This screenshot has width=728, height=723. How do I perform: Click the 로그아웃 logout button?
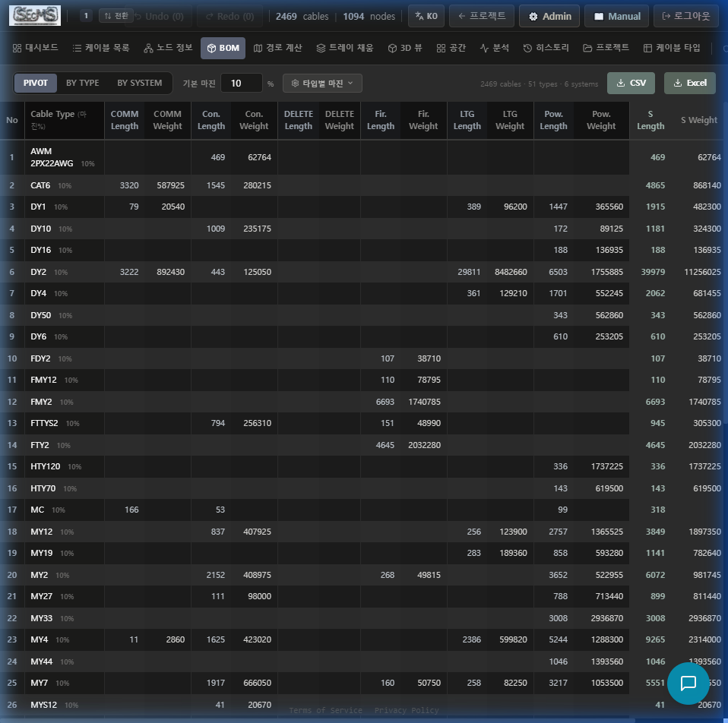[x=685, y=16]
